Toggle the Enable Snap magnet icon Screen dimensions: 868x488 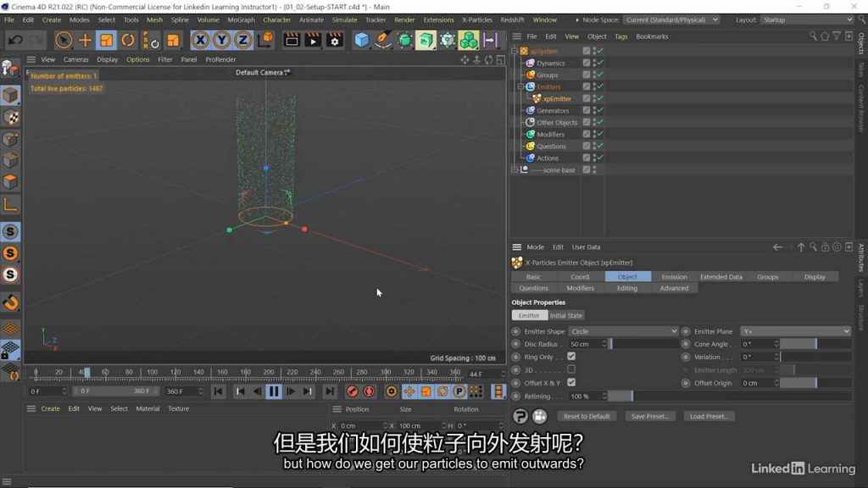[10, 302]
